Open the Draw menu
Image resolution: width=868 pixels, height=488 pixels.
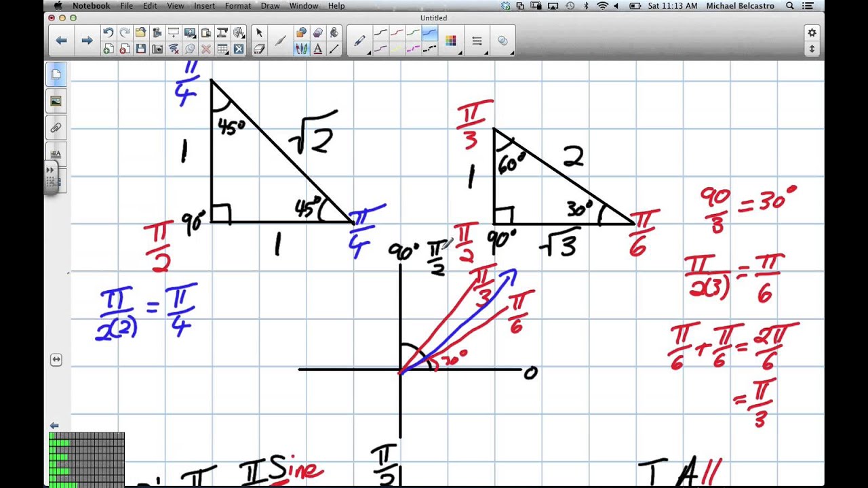(x=270, y=5)
